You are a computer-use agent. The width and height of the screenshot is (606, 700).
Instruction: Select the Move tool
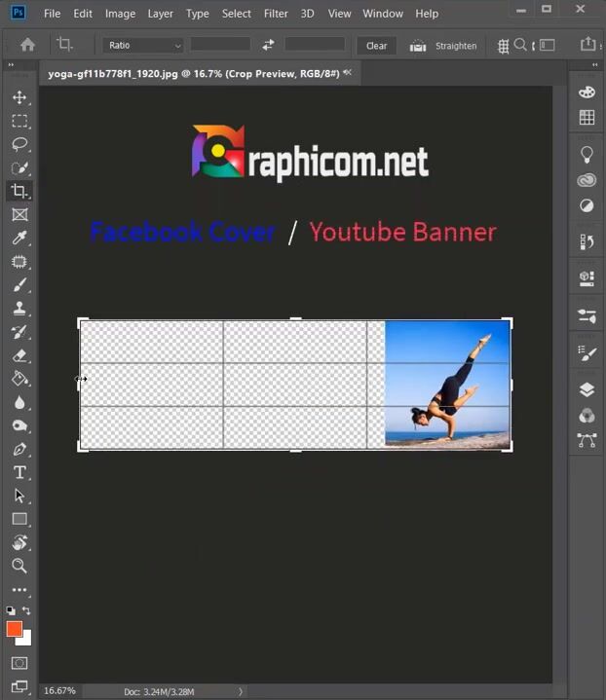click(x=19, y=97)
